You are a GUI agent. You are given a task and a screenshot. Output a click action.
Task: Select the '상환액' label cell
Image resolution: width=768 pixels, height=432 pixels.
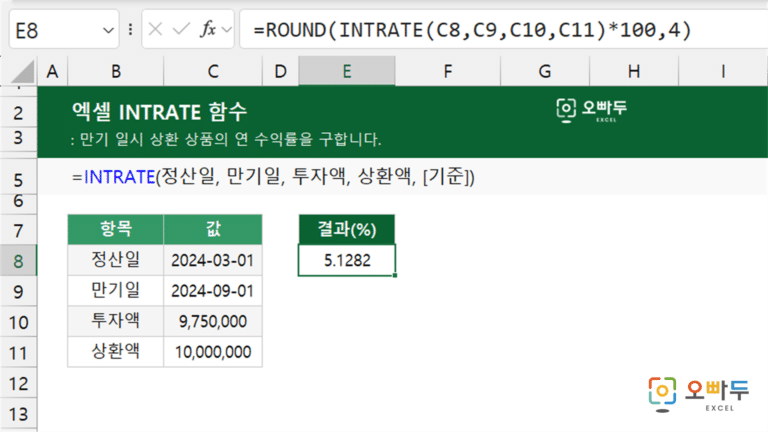116,352
